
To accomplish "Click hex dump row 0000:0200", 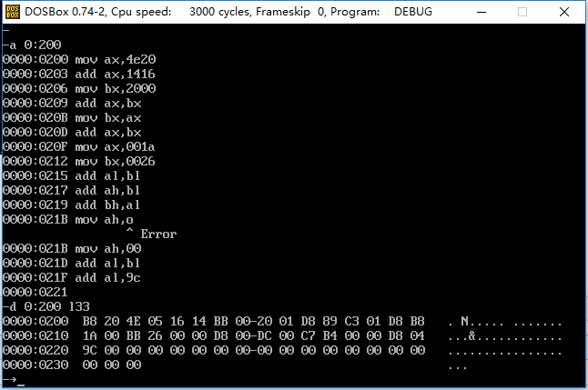I will pyautogui.click(x=282, y=322).
